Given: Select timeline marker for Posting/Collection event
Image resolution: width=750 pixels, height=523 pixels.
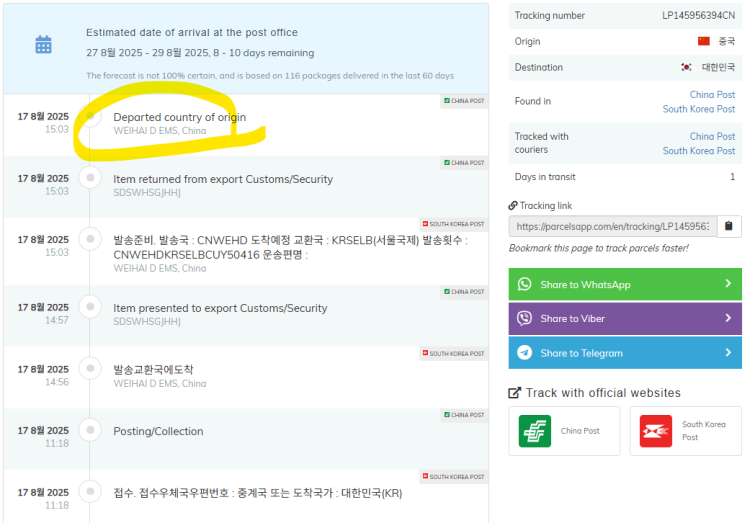Looking at the screenshot, I should point(90,430).
